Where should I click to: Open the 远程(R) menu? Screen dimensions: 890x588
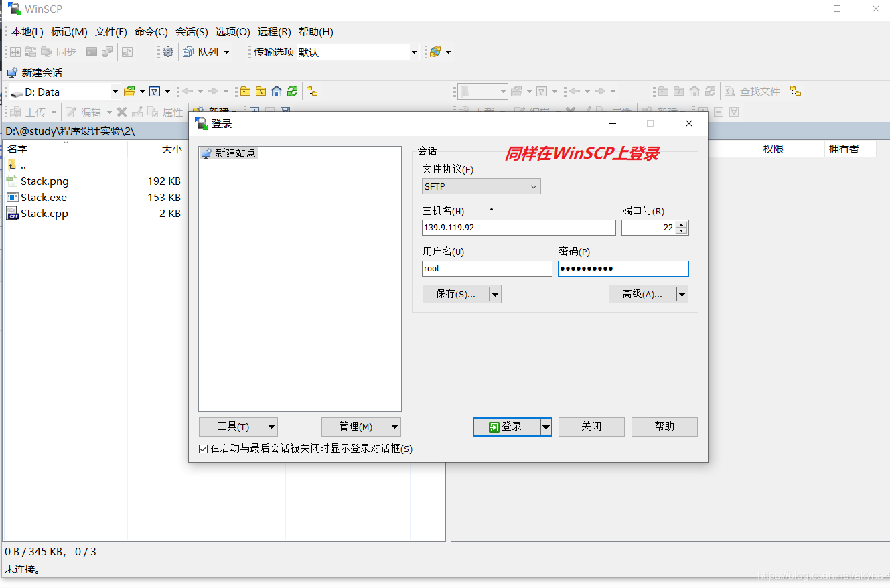click(x=275, y=31)
